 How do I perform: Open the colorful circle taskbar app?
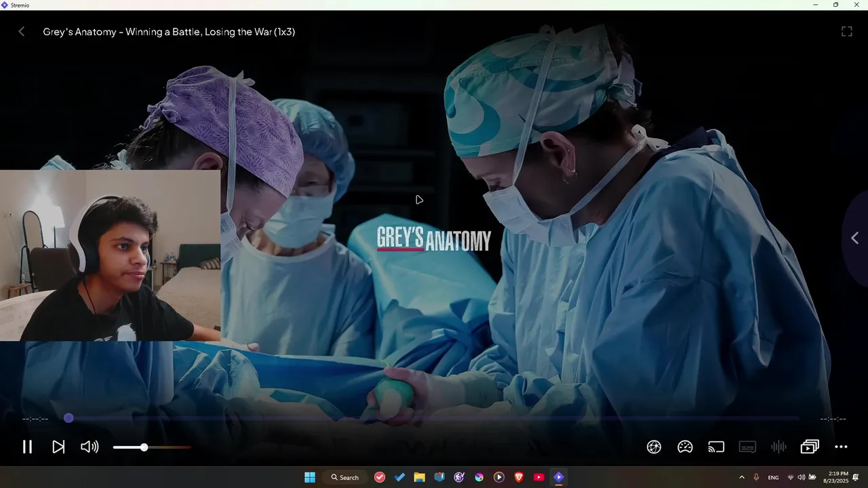click(x=479, y=477)
